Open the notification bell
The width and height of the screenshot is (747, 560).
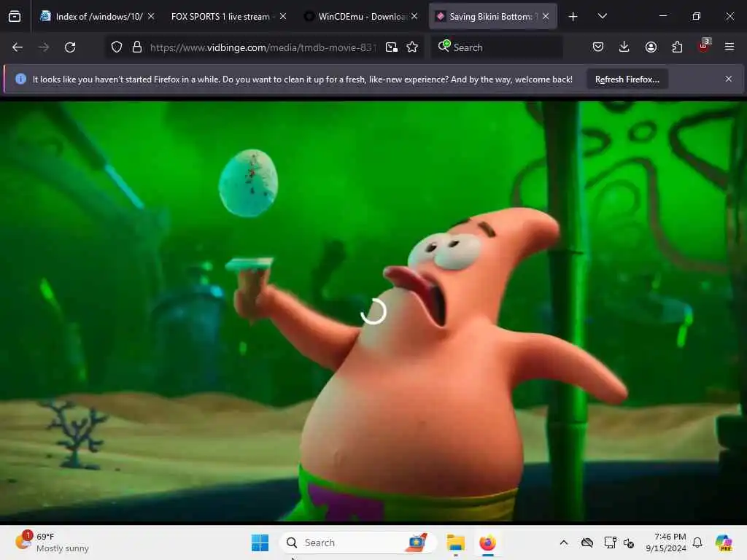coord(697,542)
